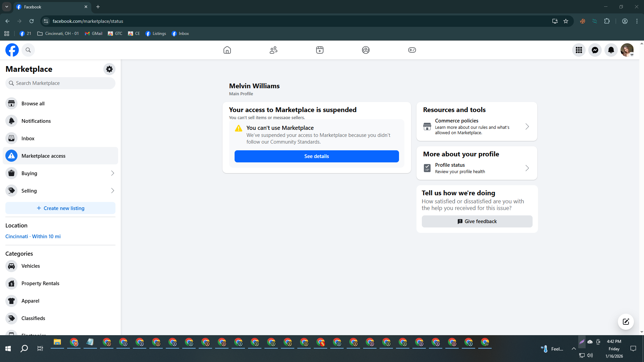
Task: Reload the browser page
Action: (32, 21)
